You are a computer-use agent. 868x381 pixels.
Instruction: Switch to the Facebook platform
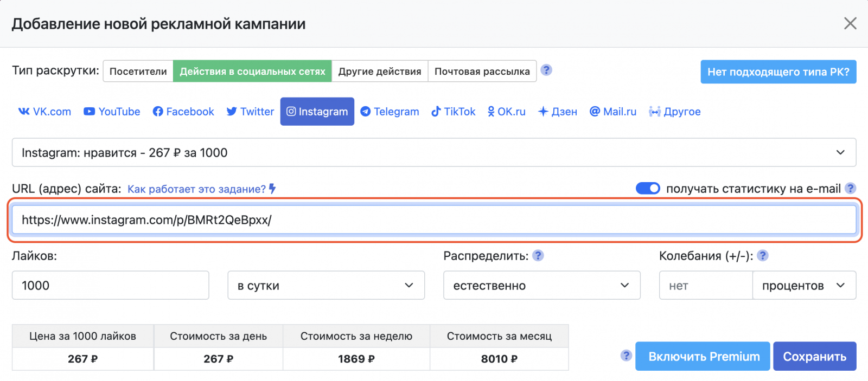(183, 112)
